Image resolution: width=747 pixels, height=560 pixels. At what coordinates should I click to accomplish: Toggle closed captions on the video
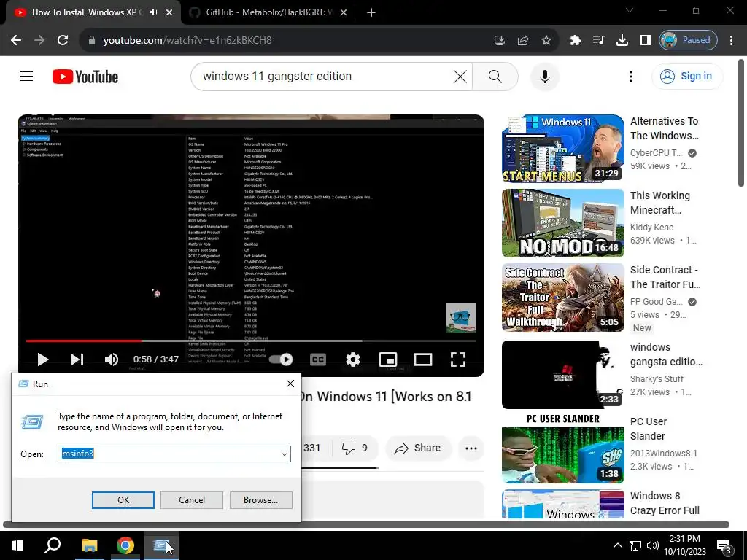pos(318,359)
